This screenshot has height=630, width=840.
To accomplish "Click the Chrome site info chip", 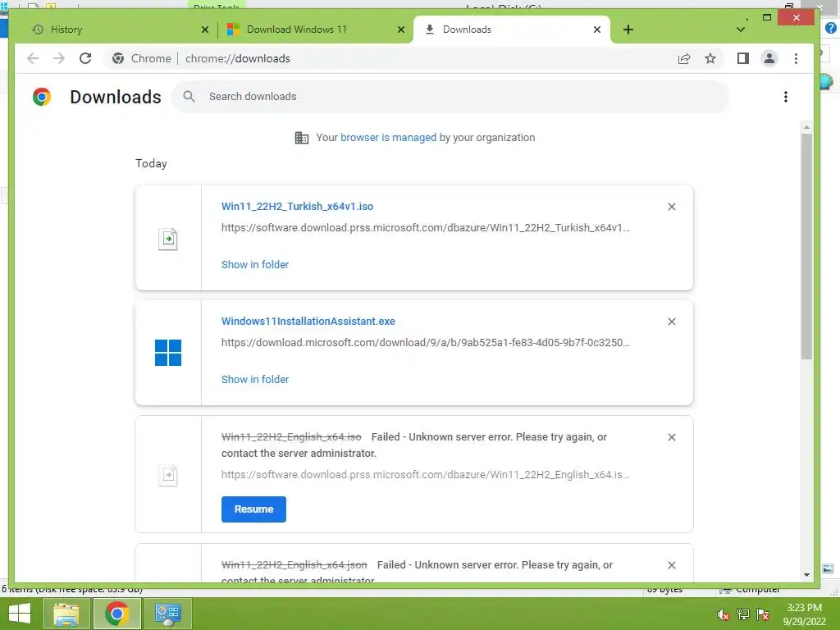I will tap(142, 58).
